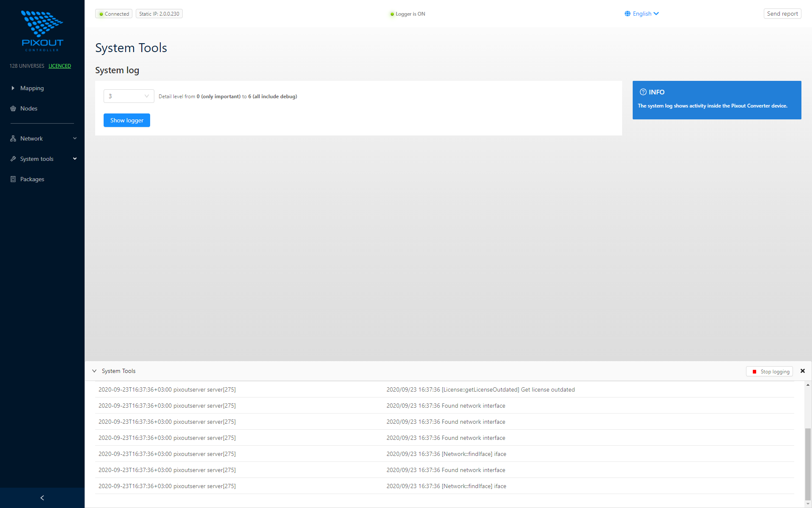The width and height of the screenshot is (812, 508).
Task: Select the Mapping menu entry
Action: (32, 88)
